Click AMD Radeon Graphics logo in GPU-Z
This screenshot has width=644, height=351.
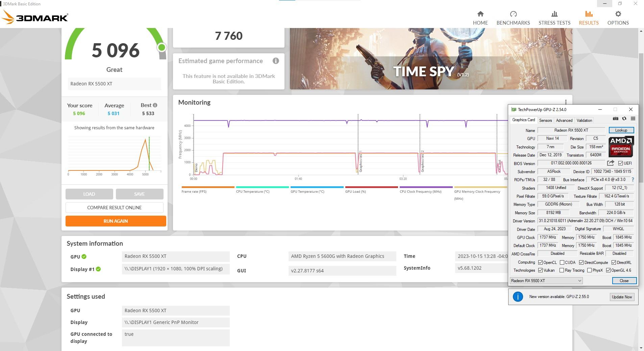click(621, 146)
